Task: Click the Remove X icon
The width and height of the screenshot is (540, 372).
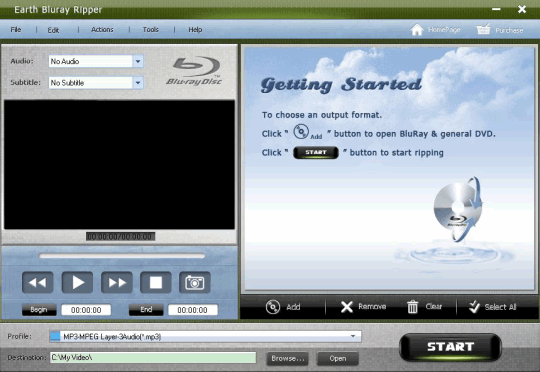Action: click(347, 307)
